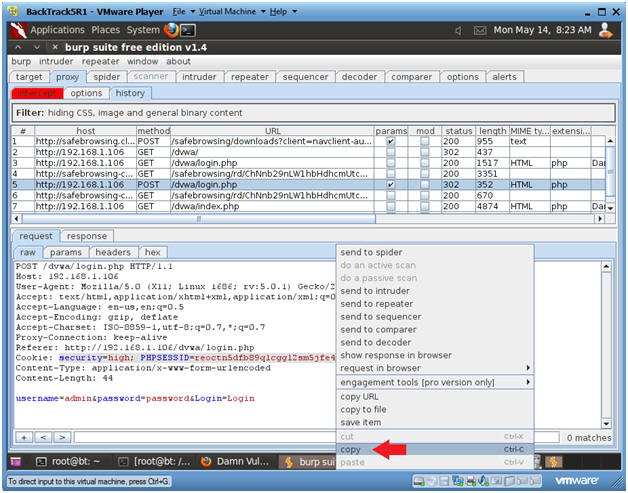The width and height of the screenshot is (628, 493).
Task: Click the VMware Player title icon
Action: tap(14, 12)
